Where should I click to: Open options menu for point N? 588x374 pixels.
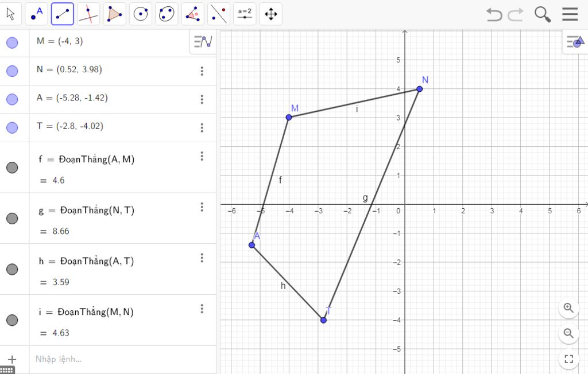202,71
